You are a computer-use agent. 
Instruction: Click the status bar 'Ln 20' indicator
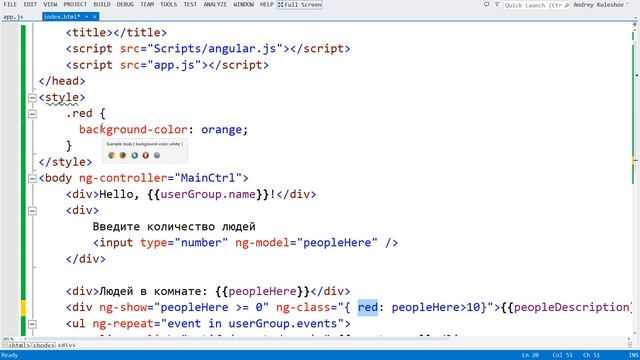[x=530, y=355]
